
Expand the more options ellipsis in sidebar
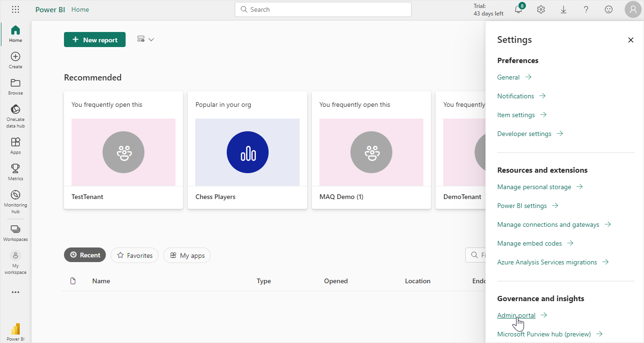(16, 292)
